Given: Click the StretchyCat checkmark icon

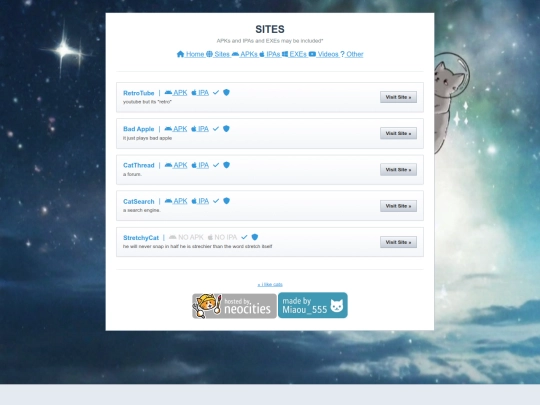Looking at the screenshot, I should point(244,237).
